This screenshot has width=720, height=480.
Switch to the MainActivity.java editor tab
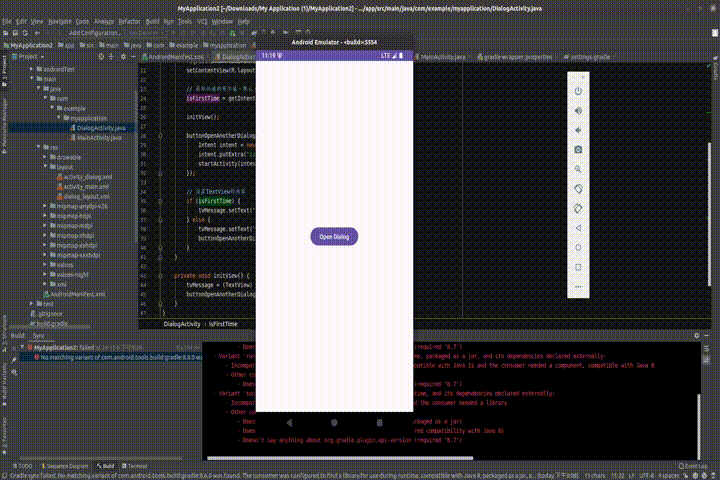440,57
